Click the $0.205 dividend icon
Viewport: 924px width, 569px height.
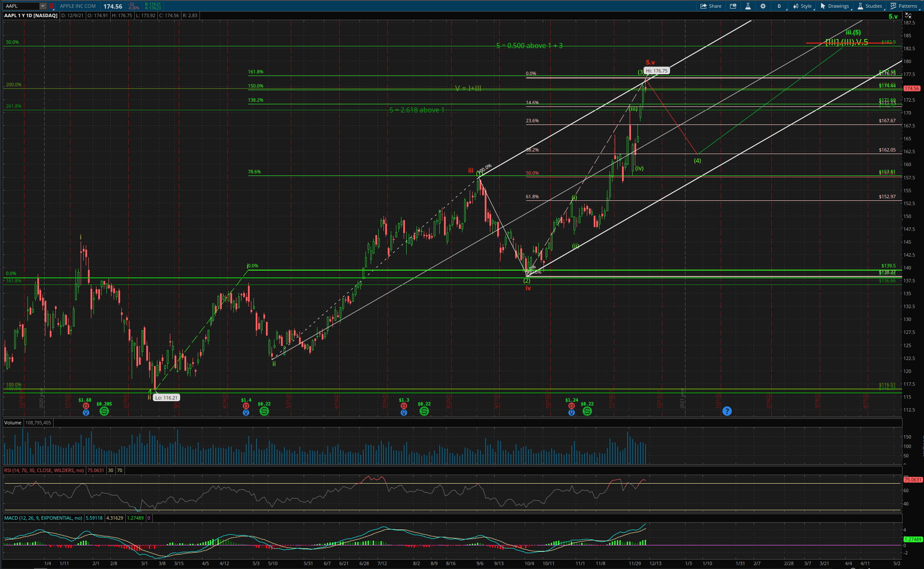(104, 411)
